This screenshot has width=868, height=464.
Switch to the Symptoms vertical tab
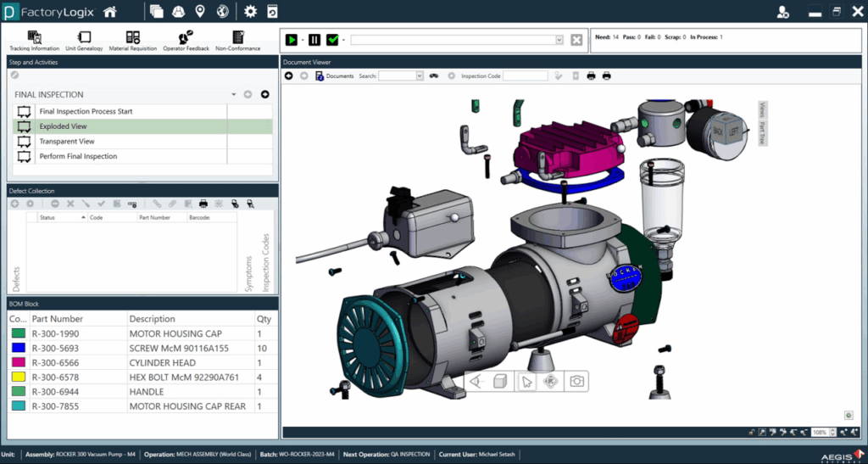(x=249, y=274)
